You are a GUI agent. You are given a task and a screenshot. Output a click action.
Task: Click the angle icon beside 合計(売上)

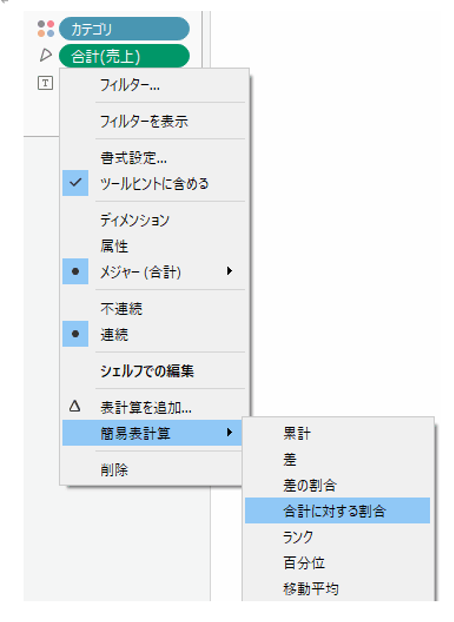click(x=46, y=55)
